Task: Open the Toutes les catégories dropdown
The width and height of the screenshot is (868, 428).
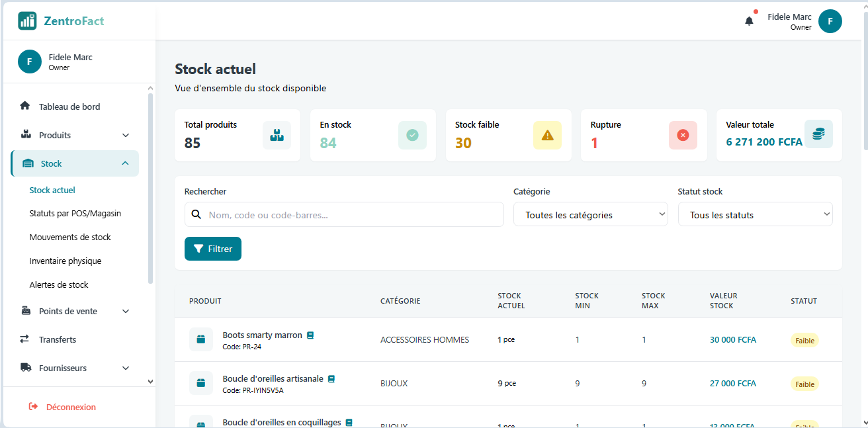Action: click(590, 214)
